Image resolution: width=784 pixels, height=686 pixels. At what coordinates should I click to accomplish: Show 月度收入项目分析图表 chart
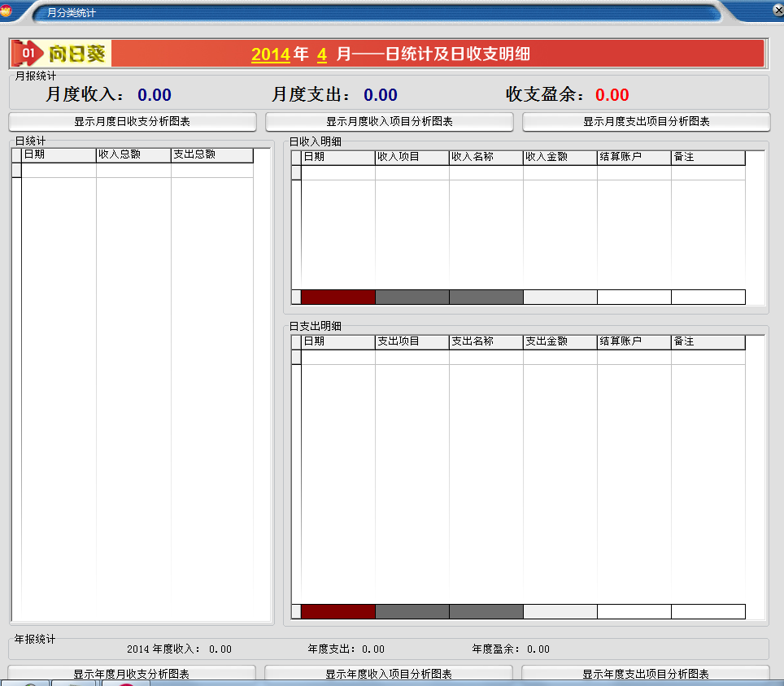click(389, 122)
